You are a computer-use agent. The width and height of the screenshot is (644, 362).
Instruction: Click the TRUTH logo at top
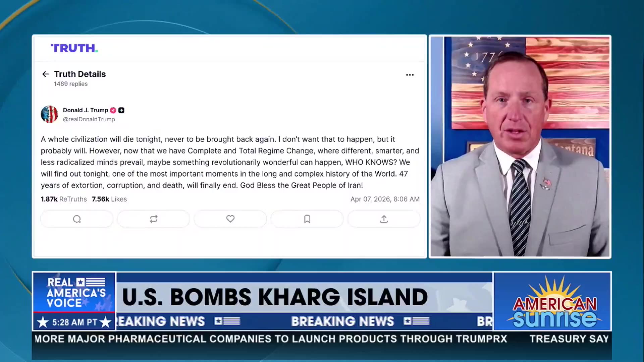[x=74, y=48]
